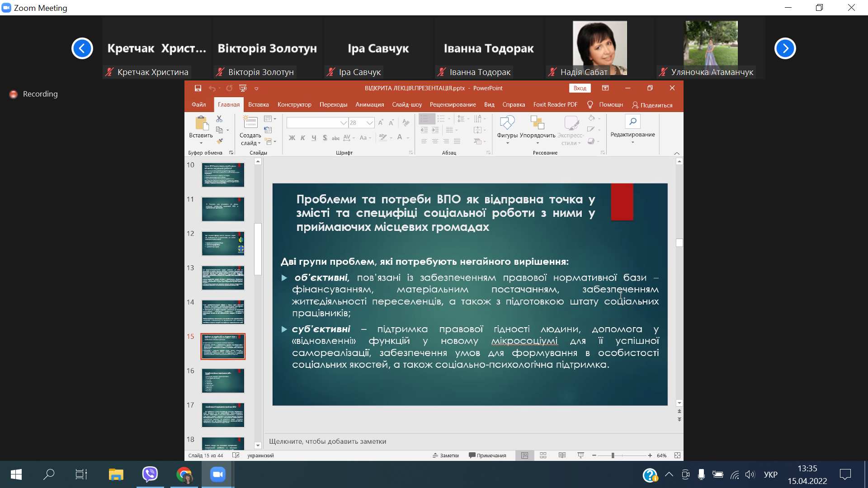Expand the font name combo box
868x488 pixels.
(343, 123)
